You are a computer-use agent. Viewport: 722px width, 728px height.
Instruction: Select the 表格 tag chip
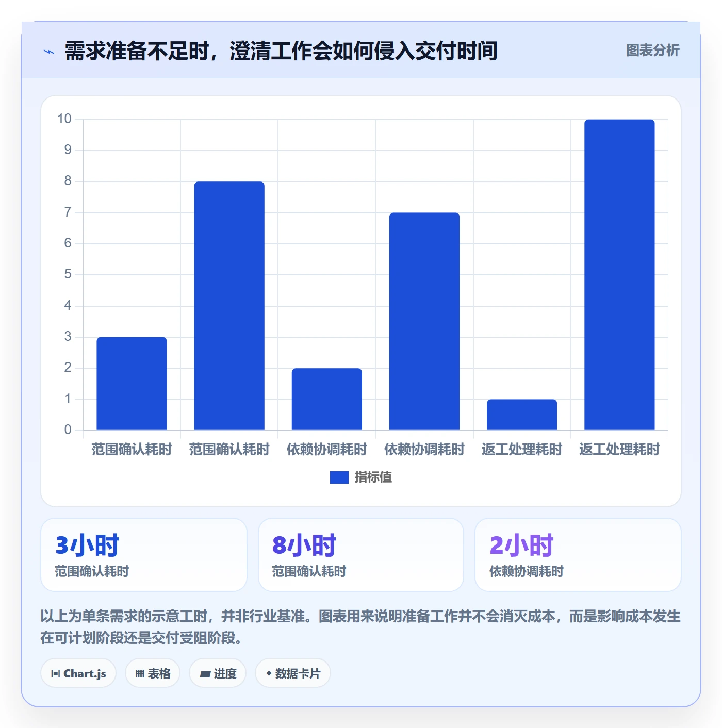tap(153, 673)
